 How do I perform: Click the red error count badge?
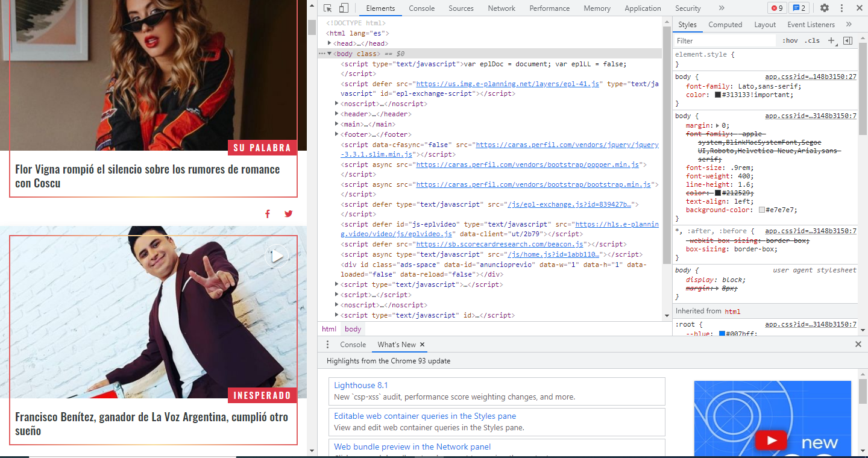click(776, 8)
